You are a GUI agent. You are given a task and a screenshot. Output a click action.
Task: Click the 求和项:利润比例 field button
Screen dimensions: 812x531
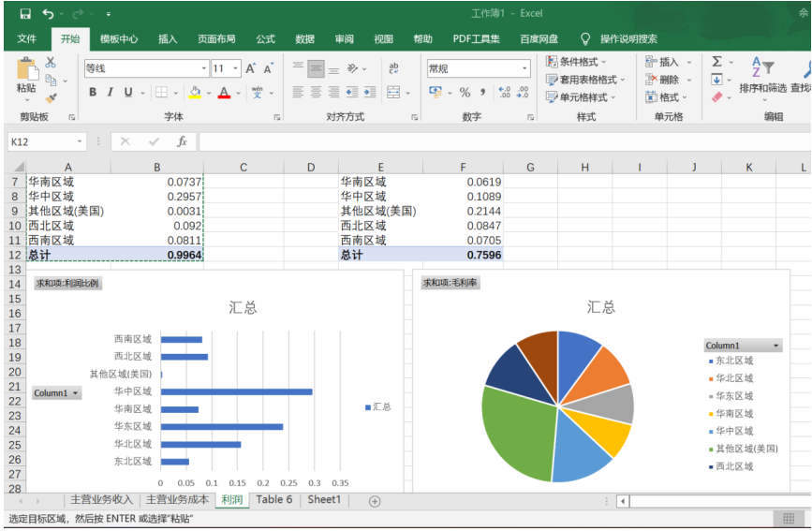[66, 283]
